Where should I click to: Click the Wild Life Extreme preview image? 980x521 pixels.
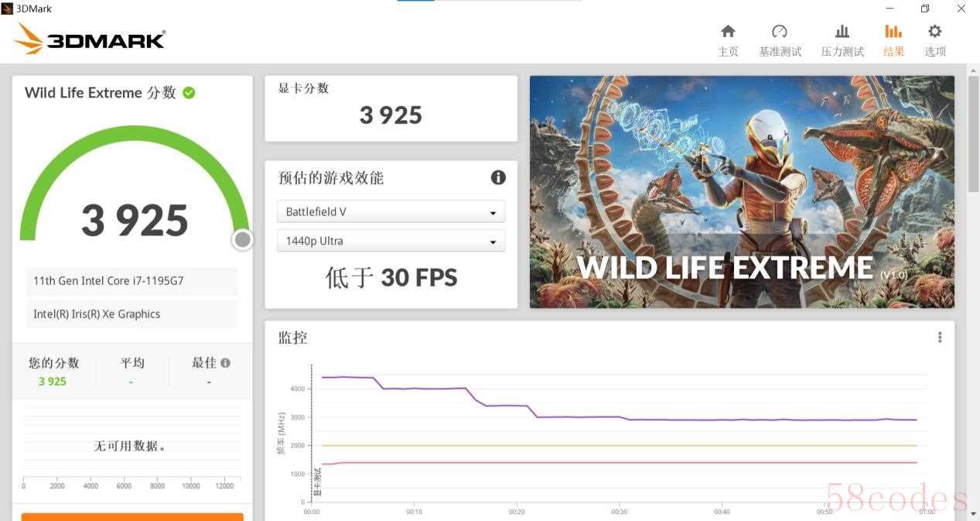point(742,191)
